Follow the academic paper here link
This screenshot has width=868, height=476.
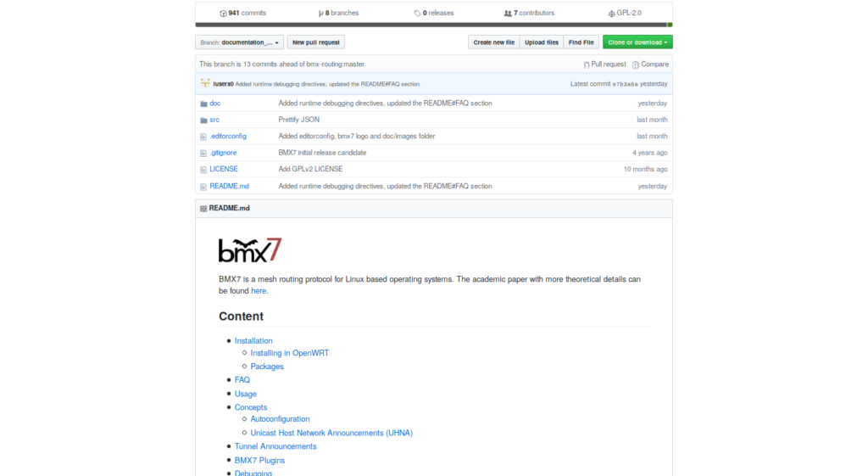coord(259,291)
